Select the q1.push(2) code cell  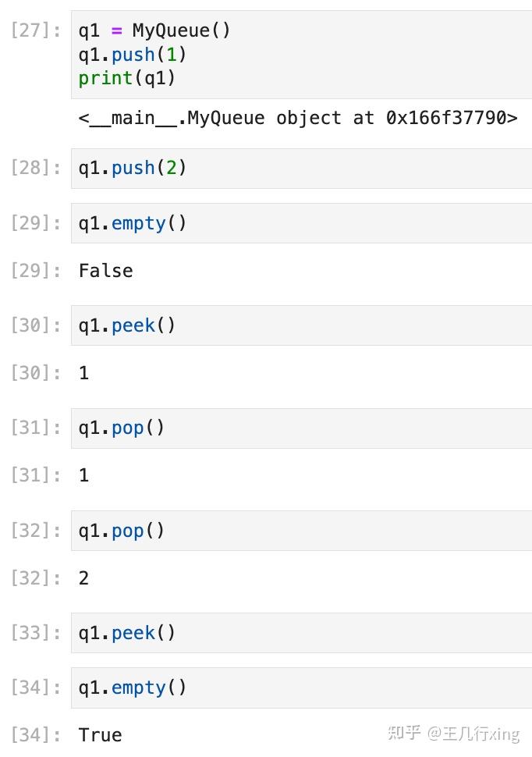(301, 169)
